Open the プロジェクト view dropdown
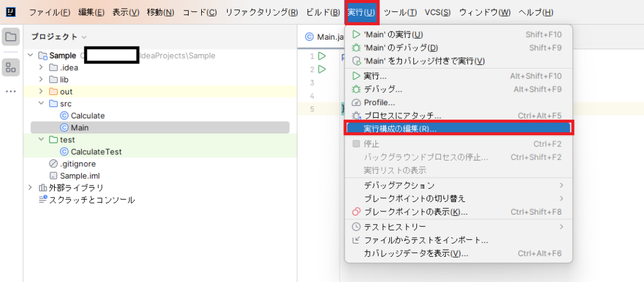The width and height of the screenshot is (644, 282). pyautogui.click(x=84, y=37)
